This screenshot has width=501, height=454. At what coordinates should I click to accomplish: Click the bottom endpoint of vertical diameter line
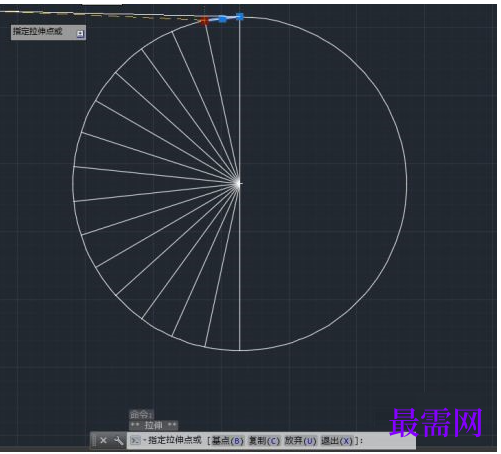tap(239, 350)
